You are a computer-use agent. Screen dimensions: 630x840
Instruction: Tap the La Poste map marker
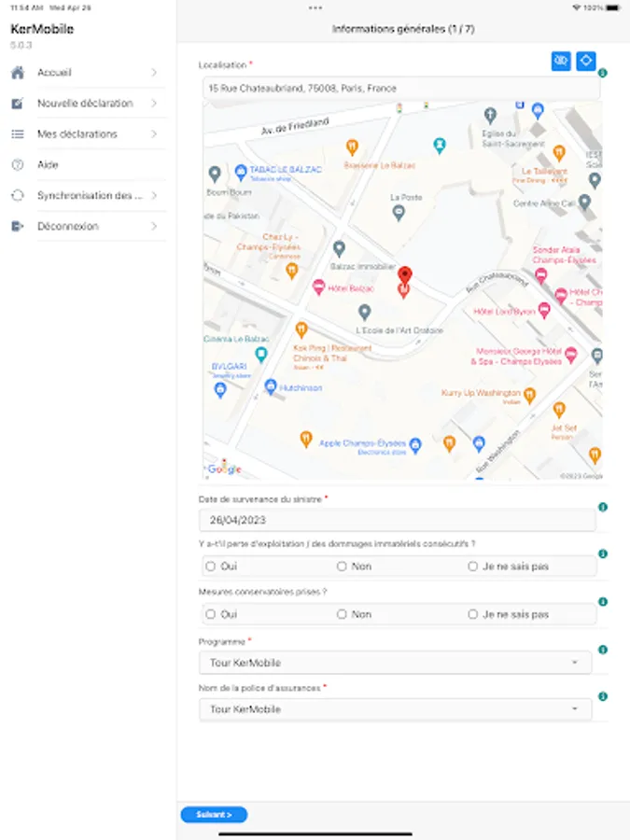(398, 213)
